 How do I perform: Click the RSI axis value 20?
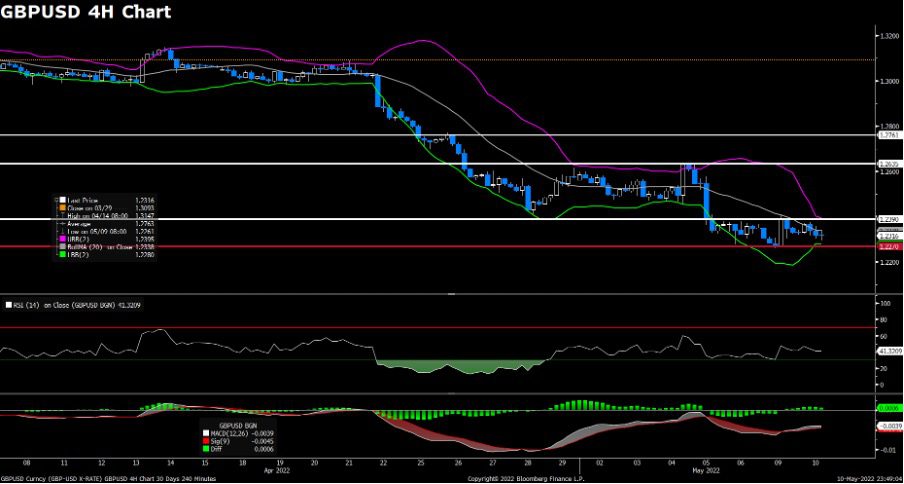pos(882,368)
